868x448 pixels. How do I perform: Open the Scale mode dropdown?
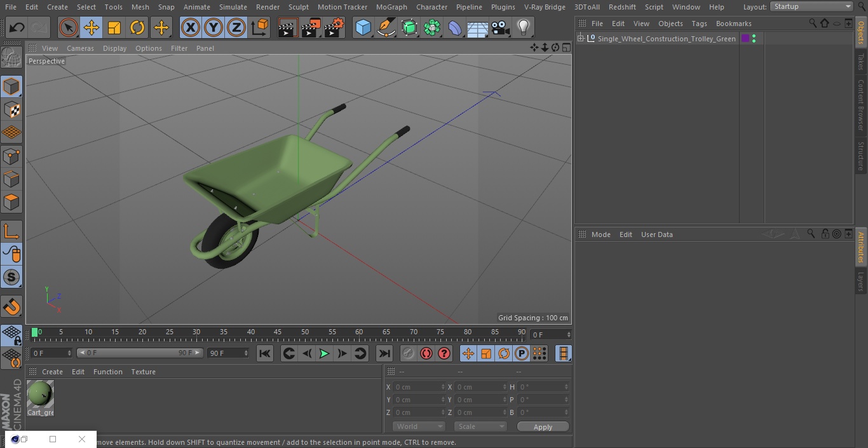480,427
